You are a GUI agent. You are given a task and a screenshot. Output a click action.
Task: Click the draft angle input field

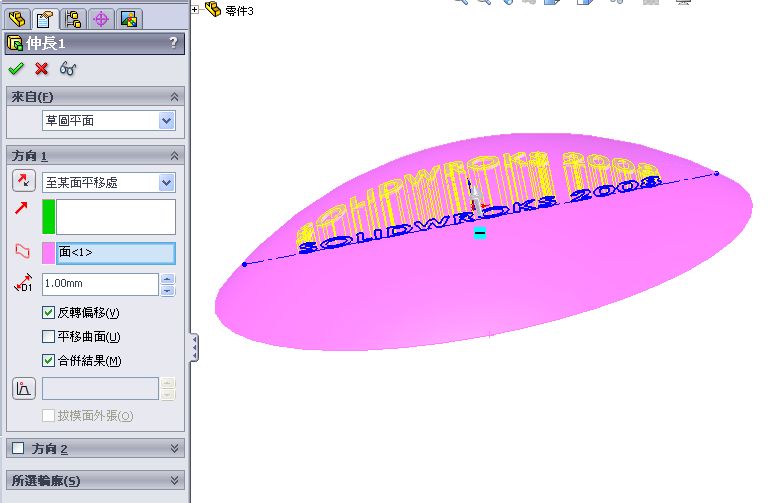click(x=100, y=388)
